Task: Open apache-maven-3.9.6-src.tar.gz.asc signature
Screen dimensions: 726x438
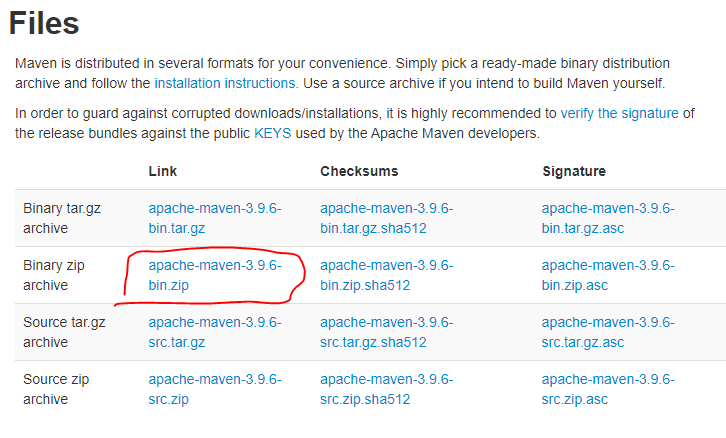Action: [608, 332]
